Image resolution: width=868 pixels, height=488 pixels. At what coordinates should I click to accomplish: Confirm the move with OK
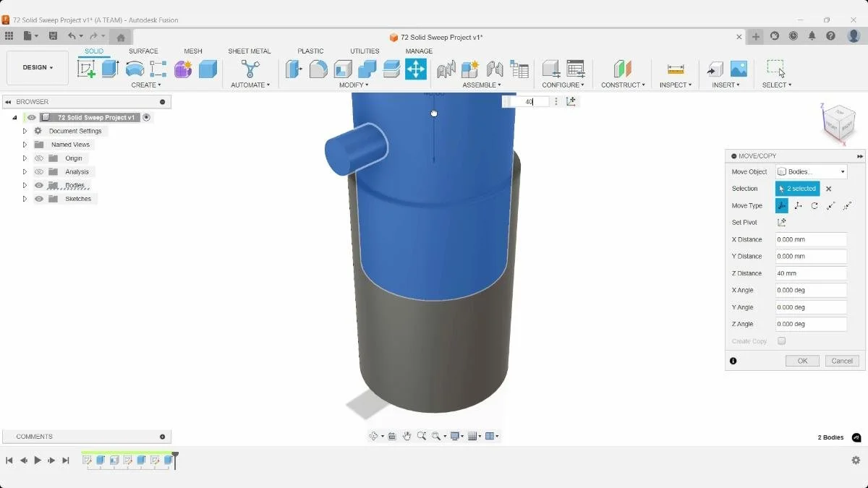point(802,361)
